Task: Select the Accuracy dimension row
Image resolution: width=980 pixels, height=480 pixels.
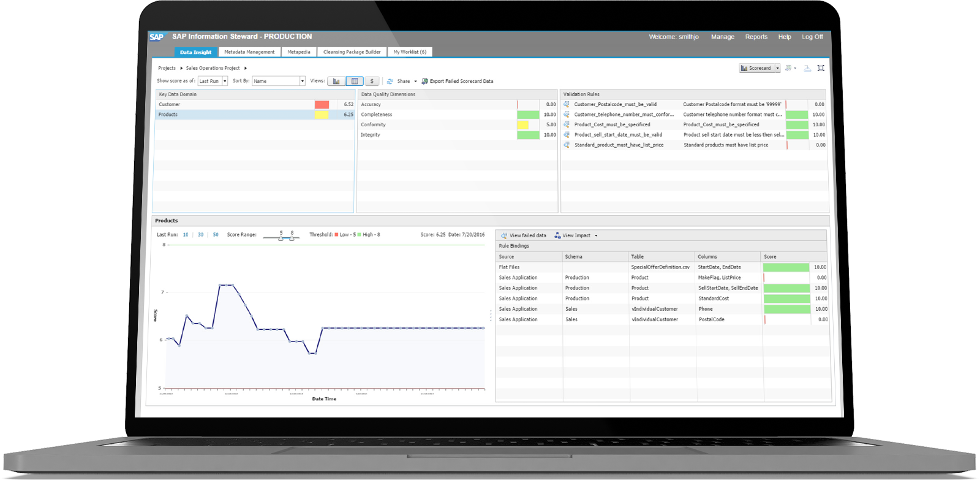Action: click(458, 104)
